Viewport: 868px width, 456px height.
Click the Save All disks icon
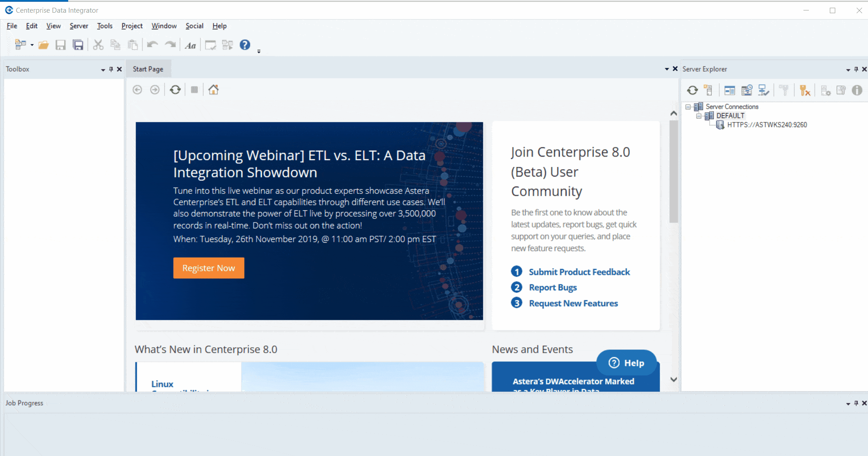78,45
